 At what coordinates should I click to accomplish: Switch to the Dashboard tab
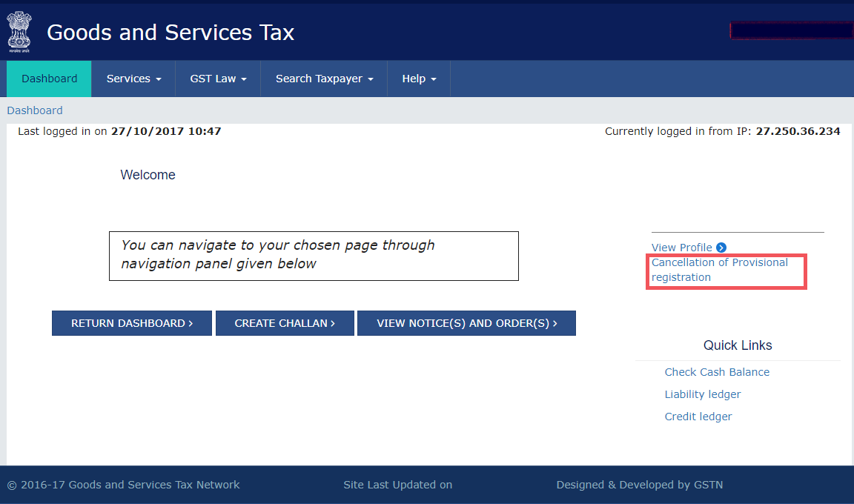[x=48, y=78]
